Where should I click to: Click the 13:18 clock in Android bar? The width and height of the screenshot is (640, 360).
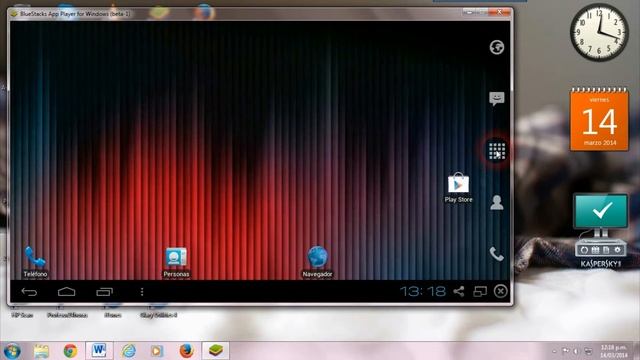tap(422, 291)
